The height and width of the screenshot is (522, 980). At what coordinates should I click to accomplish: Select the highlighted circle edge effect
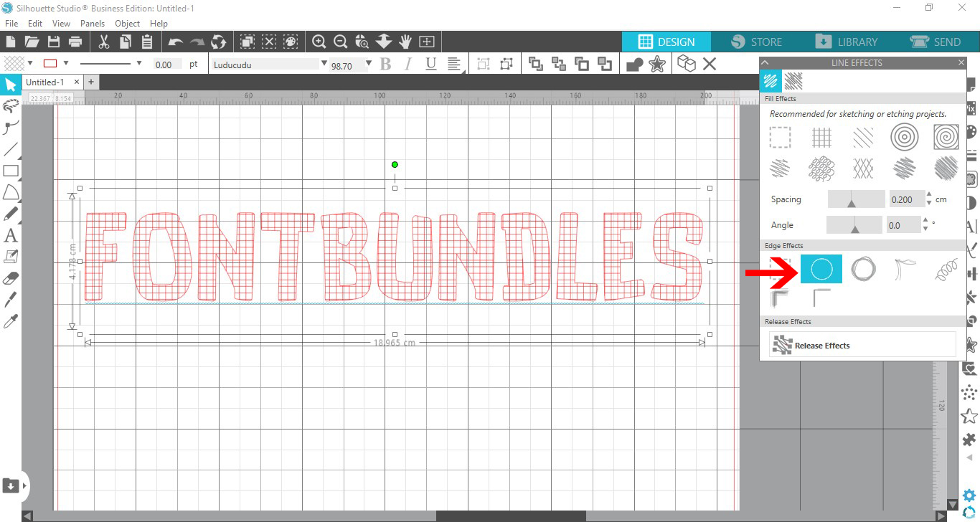coord(821,269)
